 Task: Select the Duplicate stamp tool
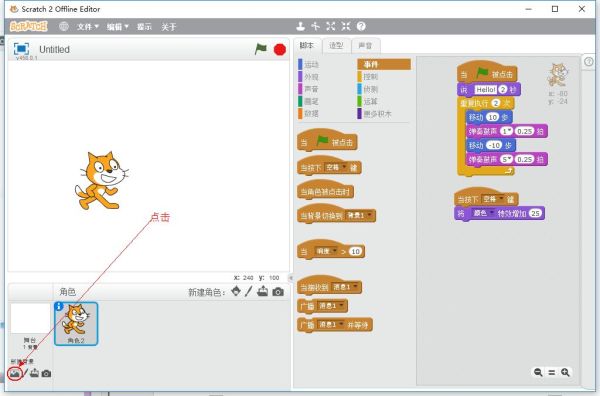(x=300, y=26)
